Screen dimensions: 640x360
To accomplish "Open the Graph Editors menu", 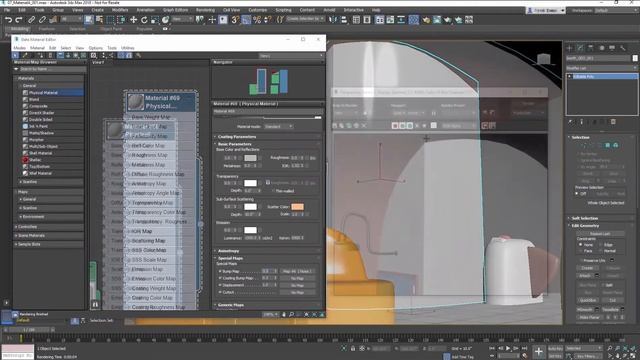I will [x=176, y=10].
